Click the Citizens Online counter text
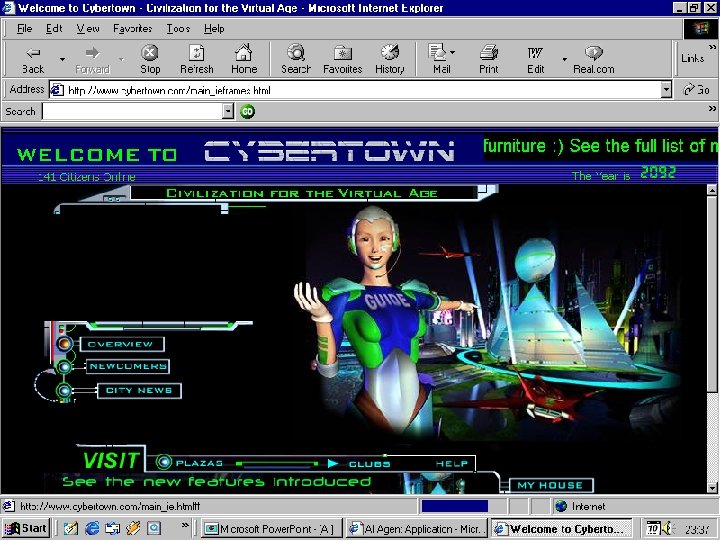720x540 pixels. (x=87, y=177)
